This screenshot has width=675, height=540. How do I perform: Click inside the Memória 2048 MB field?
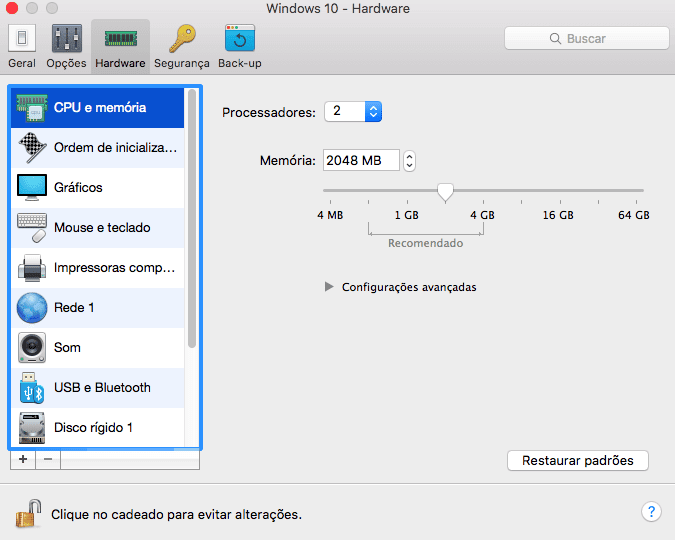pyautogui.click(x=361, y=161)
